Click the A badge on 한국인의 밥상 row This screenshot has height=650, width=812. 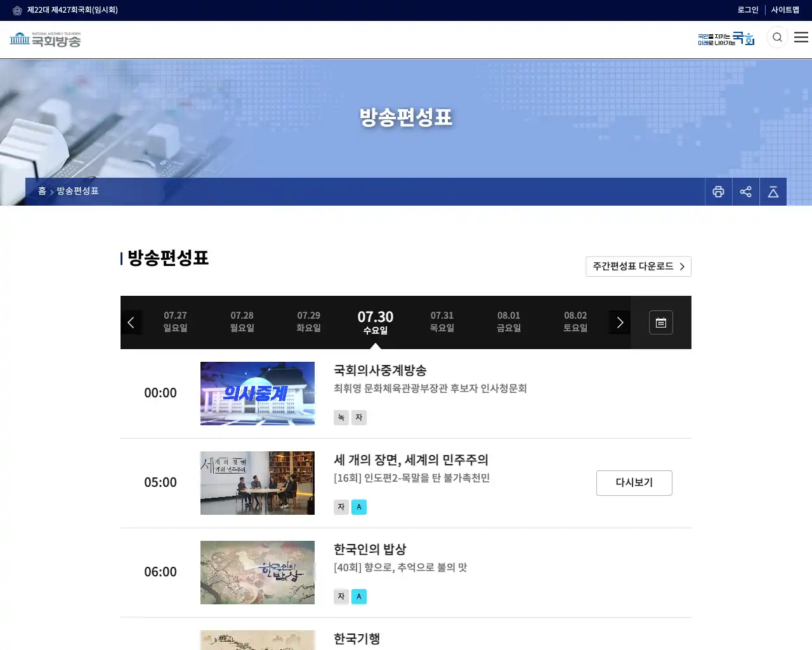pos(359,597)
